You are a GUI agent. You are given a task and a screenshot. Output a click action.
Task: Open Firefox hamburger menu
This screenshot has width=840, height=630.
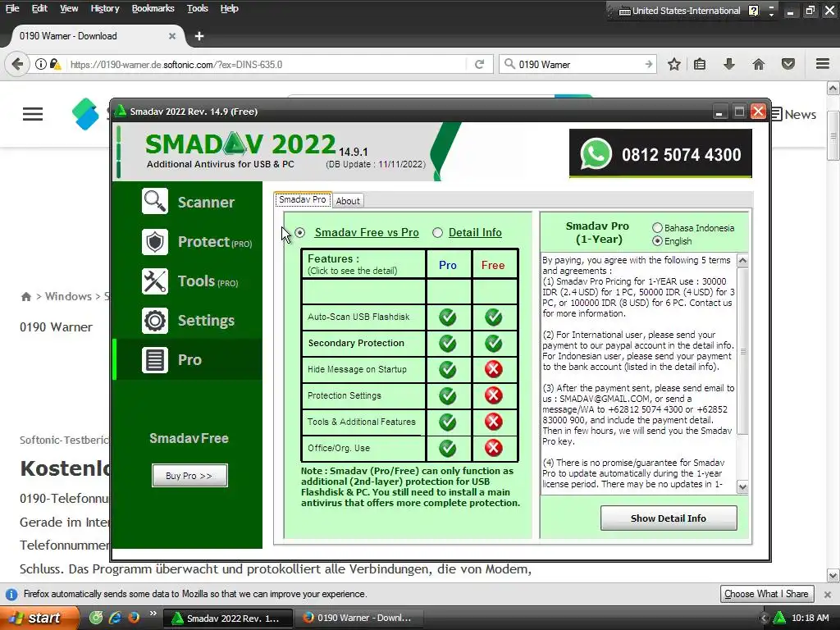tap(823, 64)
